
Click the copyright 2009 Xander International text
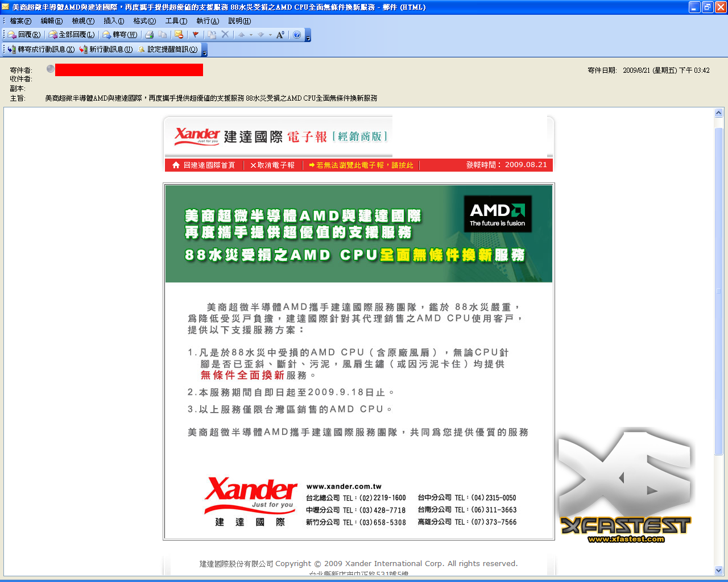[358, 564]
